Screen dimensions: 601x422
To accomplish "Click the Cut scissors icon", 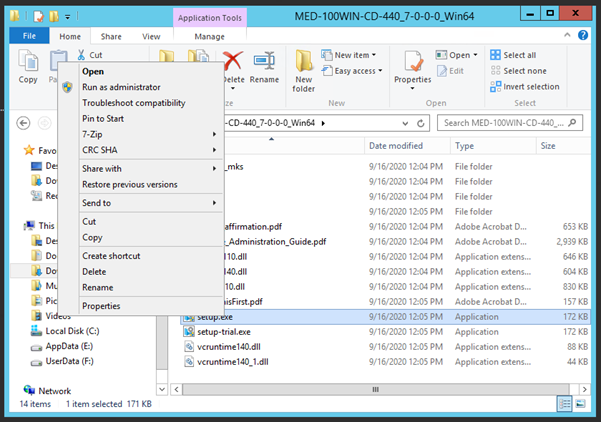I will pos(81,55).
